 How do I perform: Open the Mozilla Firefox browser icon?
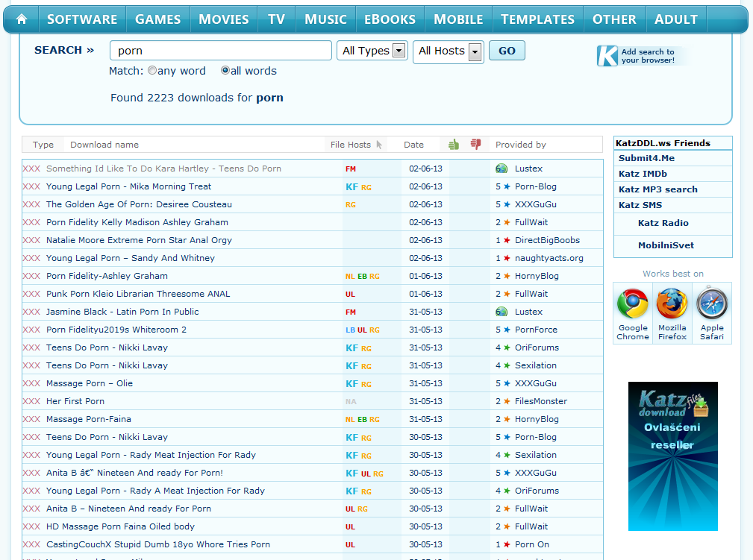[x=672, y=303]
